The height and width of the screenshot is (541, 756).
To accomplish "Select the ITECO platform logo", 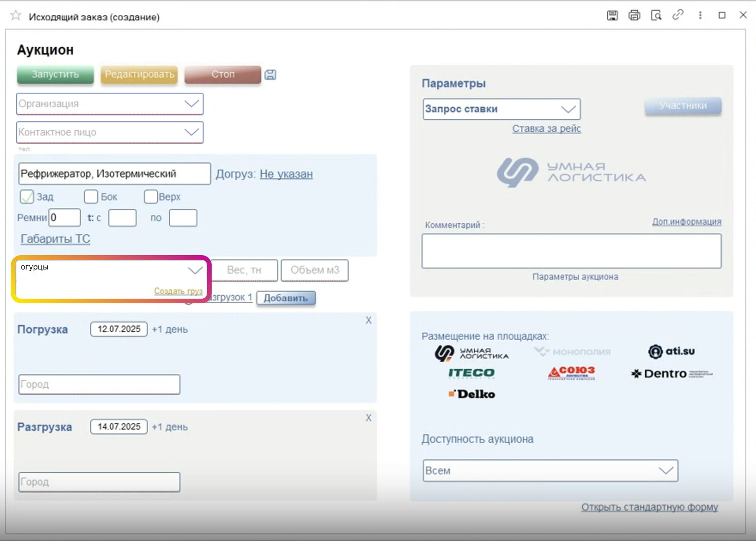I will click(472, 373).
